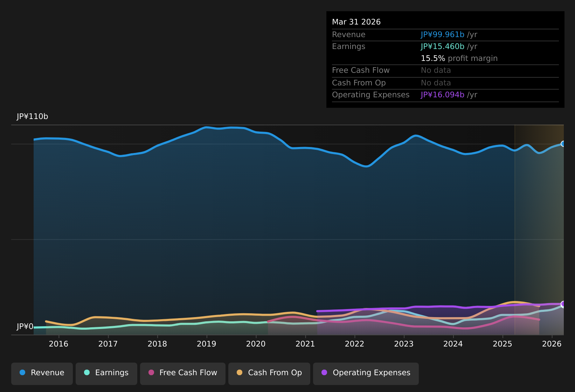This screenshot has height=392, width=575.
Task: Click the JP¥99.961b revenue value
Action: [442, 34]
